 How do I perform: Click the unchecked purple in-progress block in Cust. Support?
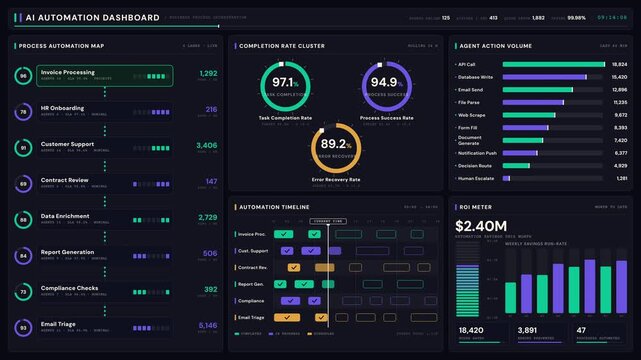(335, 251)
